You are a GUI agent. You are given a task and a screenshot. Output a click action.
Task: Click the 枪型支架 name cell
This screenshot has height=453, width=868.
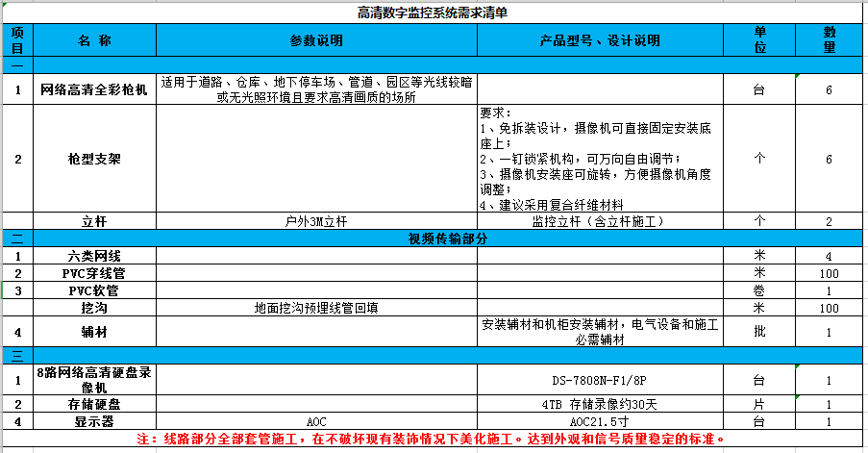(93, 159)
